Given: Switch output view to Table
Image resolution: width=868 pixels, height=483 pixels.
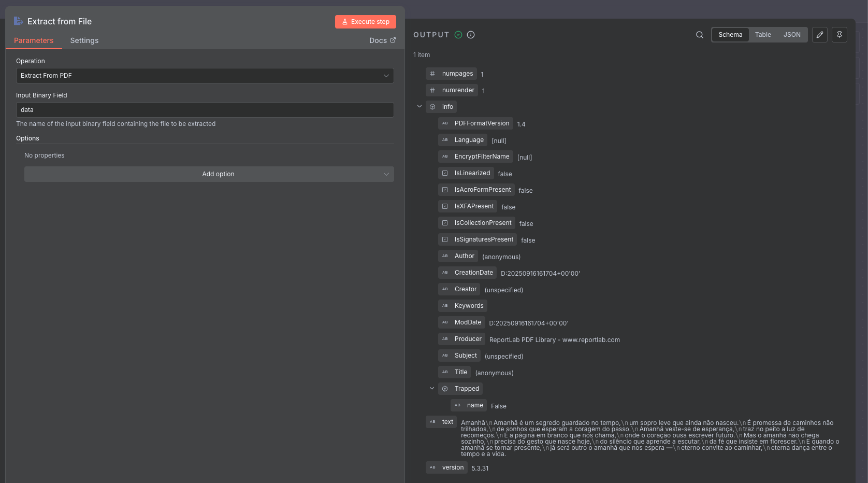Looking at the screenshot, I should [x=763, y=35].
